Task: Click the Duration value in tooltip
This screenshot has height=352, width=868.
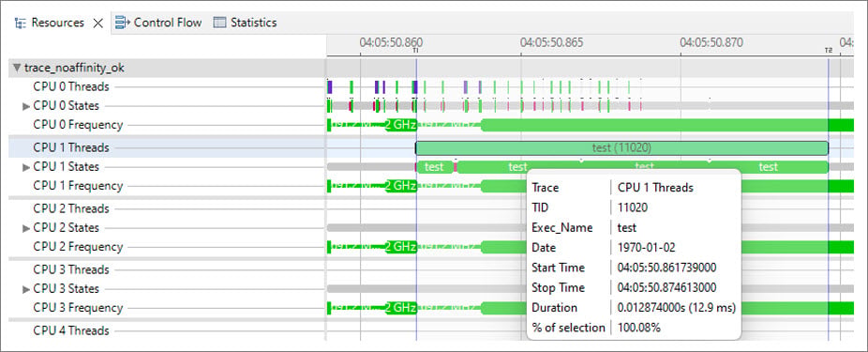Action: tap(677, 308)
